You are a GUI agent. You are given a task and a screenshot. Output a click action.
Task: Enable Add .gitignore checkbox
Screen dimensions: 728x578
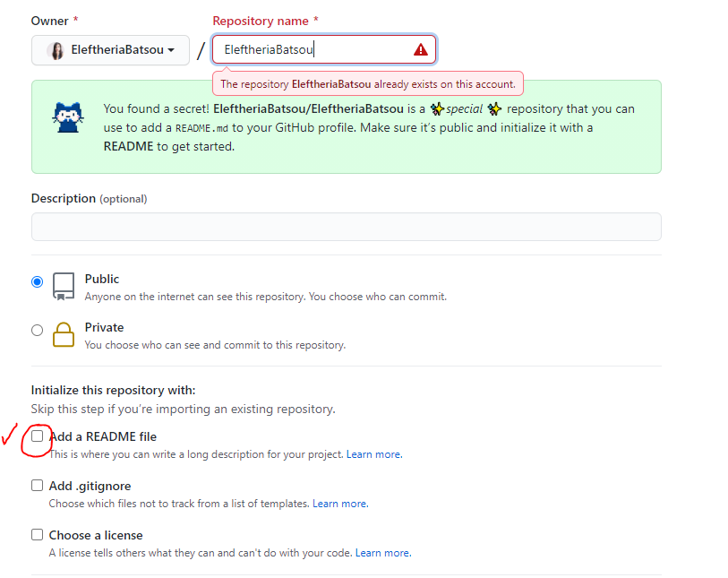click(x=37, y=486)
